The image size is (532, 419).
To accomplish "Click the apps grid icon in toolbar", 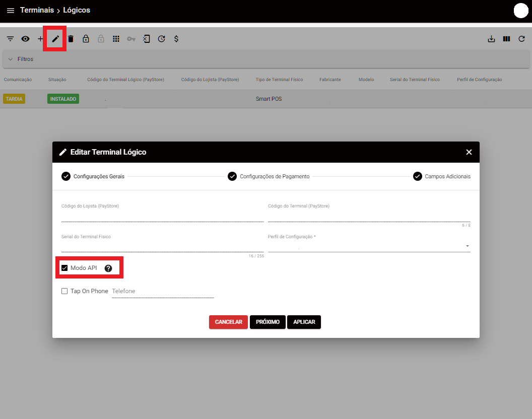I will [116, 39].
